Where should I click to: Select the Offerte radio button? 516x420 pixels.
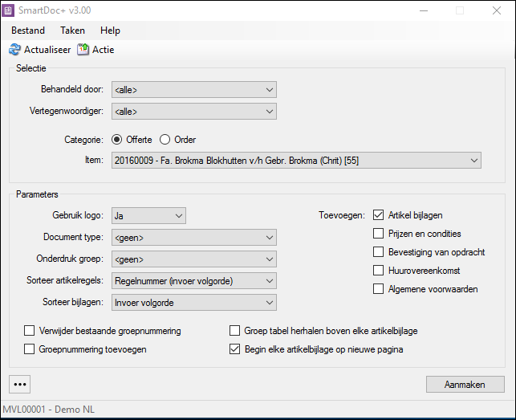coord(116,140)
